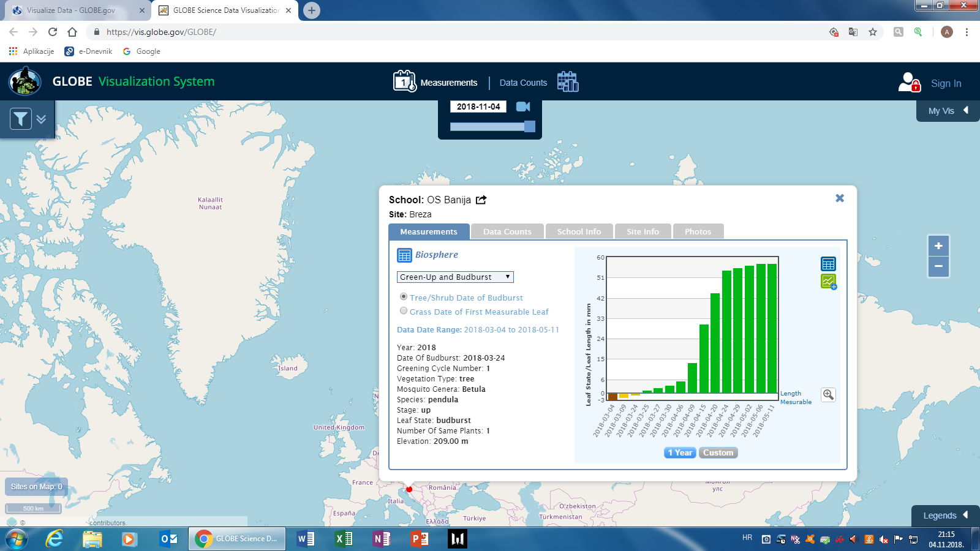This screenshot has height=551, width=980.
Task: Click the green add-to-plot chart icon
Action: [x=828, y=282]
